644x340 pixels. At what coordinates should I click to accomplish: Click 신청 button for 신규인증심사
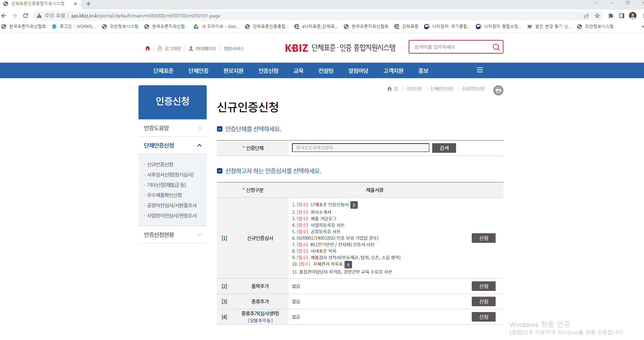tap(483, 238)
